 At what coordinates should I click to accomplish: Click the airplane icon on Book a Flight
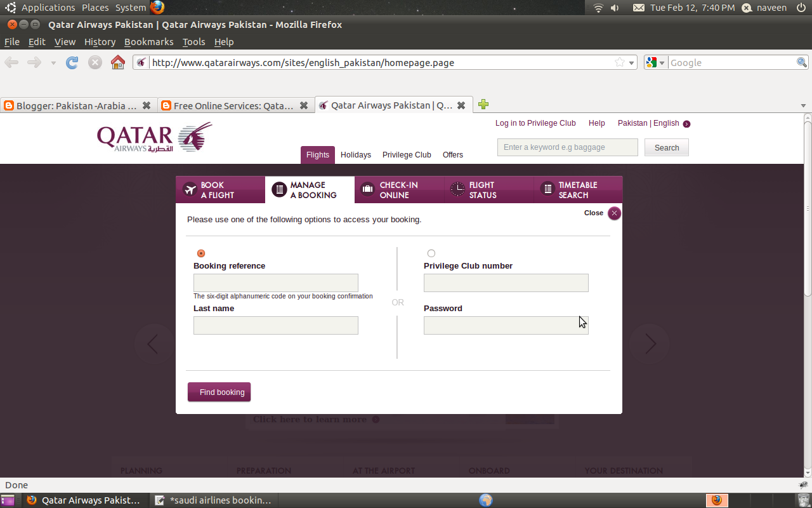(190, 189)
